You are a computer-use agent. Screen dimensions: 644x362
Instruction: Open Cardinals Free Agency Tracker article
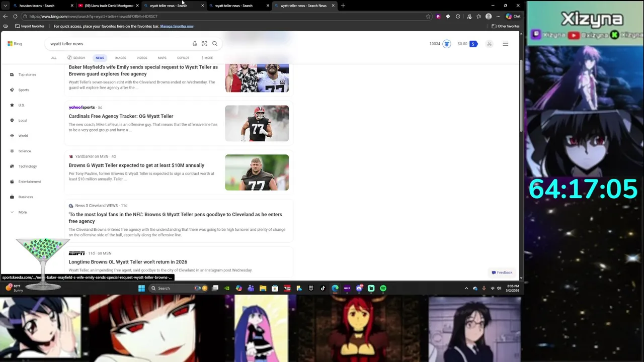(121, 116)
